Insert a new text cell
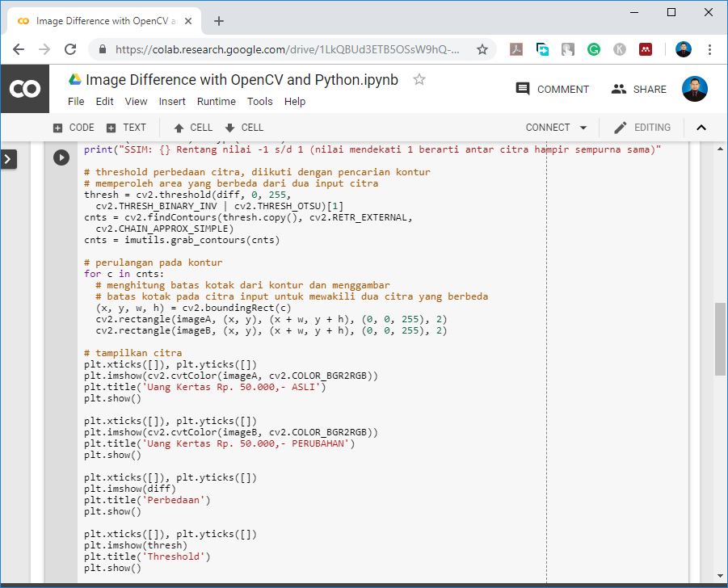This screenshot has height=588, width=728. 128,127
